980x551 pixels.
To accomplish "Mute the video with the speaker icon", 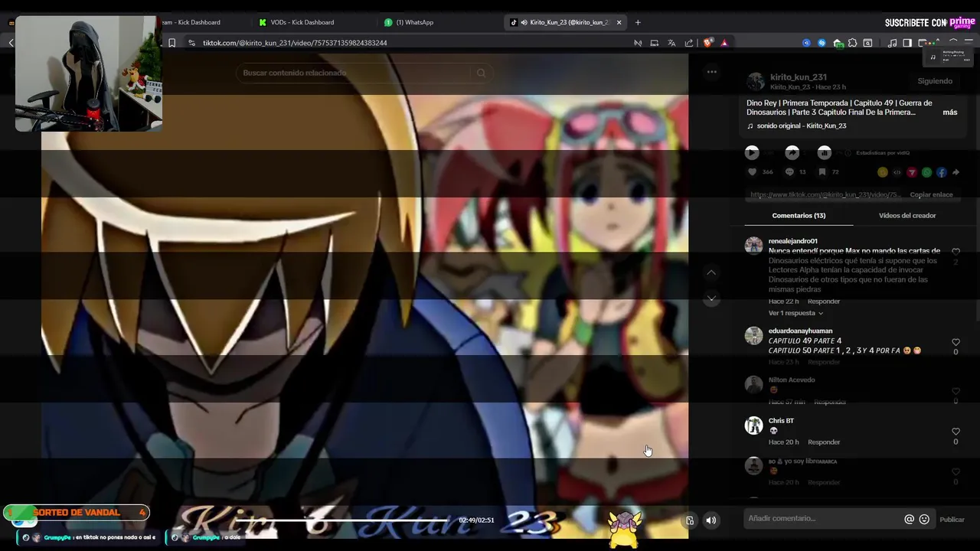I will tap(711, 520).
